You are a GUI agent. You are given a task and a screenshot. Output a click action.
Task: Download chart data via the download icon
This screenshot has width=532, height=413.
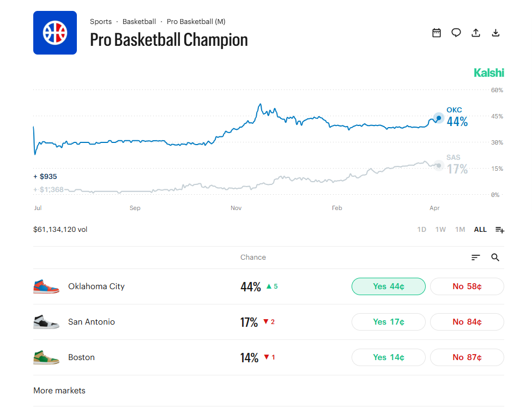click(x=495, y=32)
